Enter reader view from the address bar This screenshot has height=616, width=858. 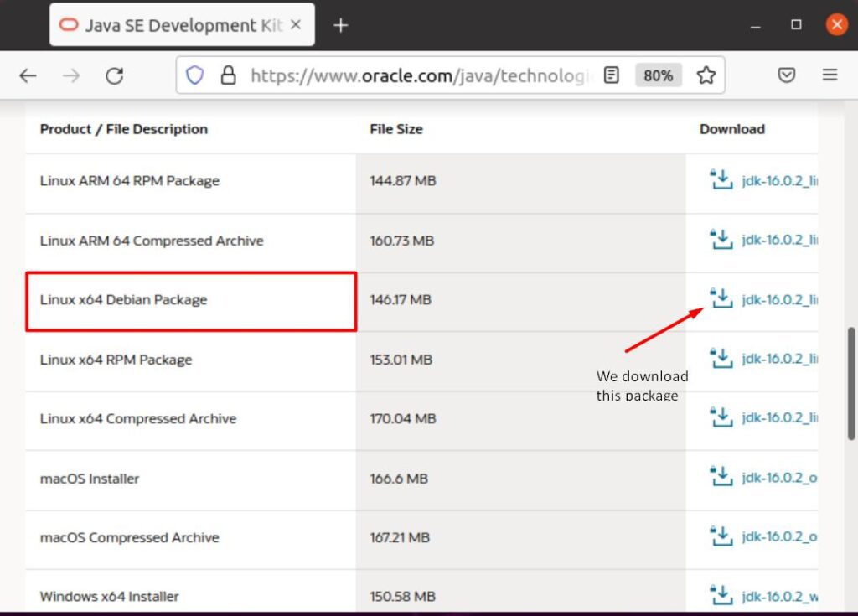[611, 75]
